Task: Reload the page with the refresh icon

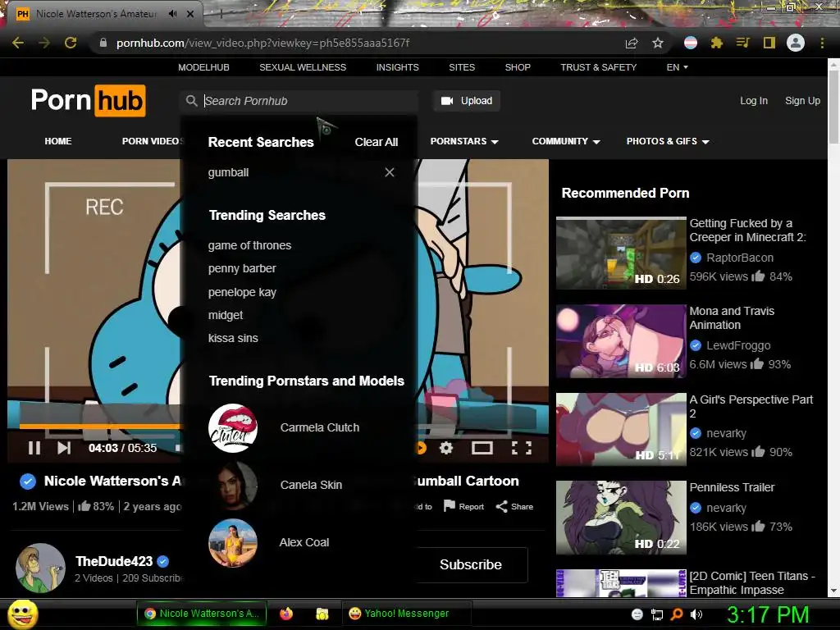Action: point(71,43)
